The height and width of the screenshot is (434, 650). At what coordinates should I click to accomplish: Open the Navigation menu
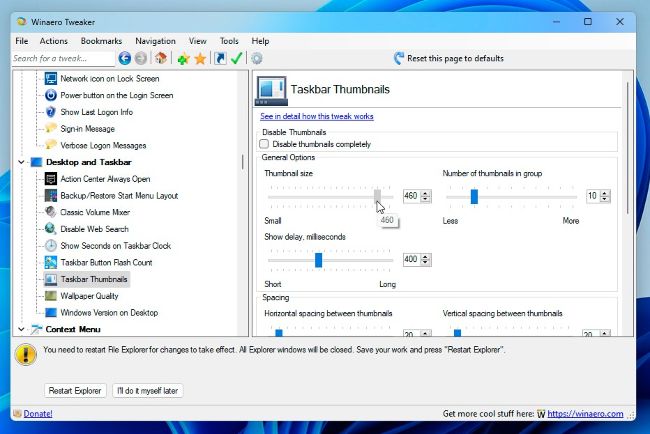(155, 41)
